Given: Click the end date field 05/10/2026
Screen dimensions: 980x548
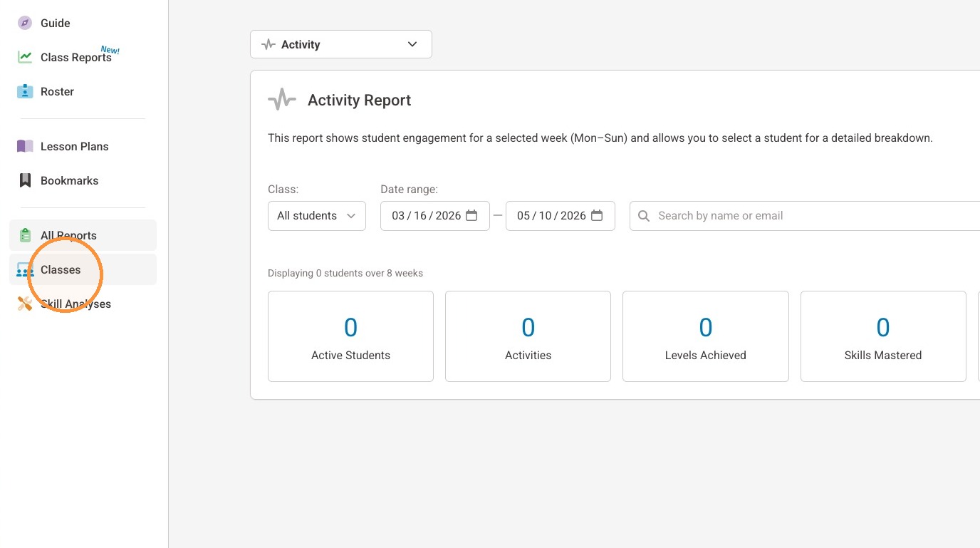Looking at the screenshot, I should pos(561,216).
